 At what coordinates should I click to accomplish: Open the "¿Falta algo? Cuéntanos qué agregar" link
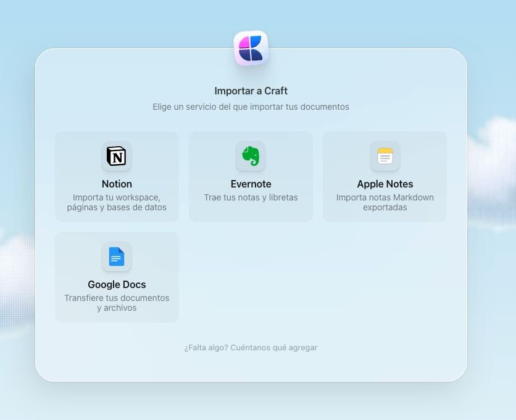pyautogui.click(x=251, y=348)
